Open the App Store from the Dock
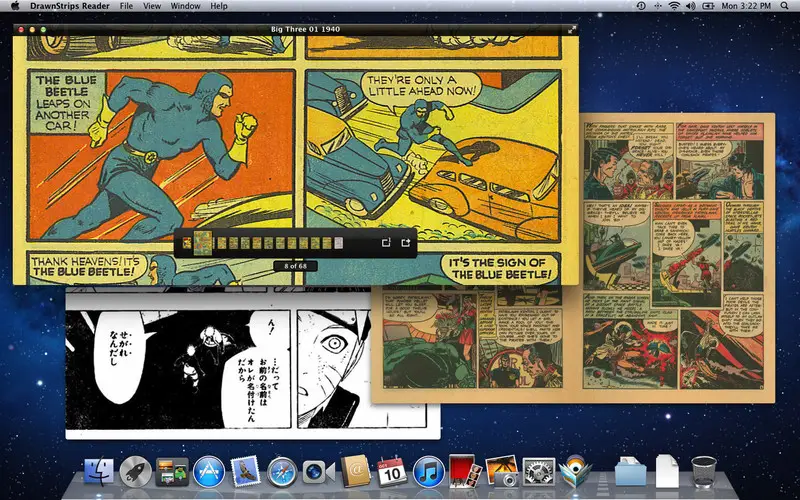This screenshot has height=500, width=800. [x=209, y=471]
